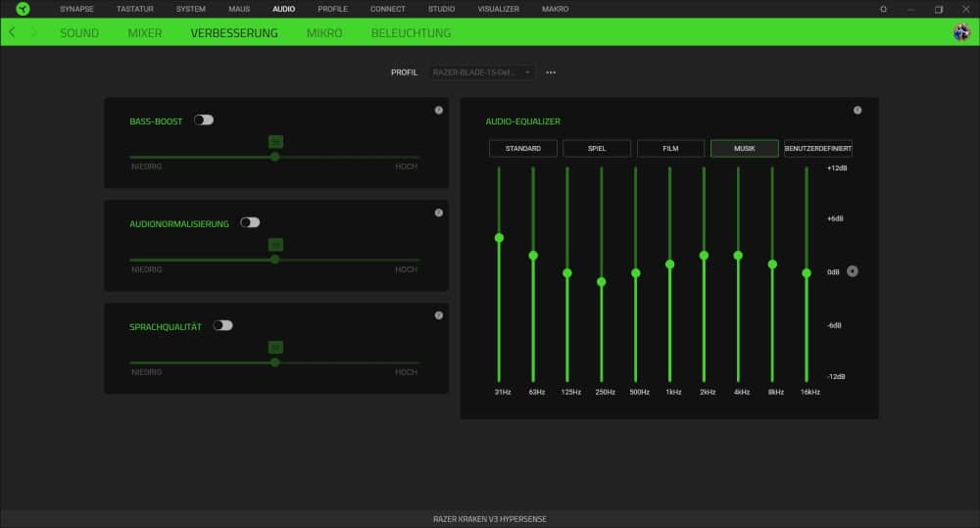The image size is (980, 528).
Task: Open Bass-Boost help question mark icon
Action: pos(439,110)
